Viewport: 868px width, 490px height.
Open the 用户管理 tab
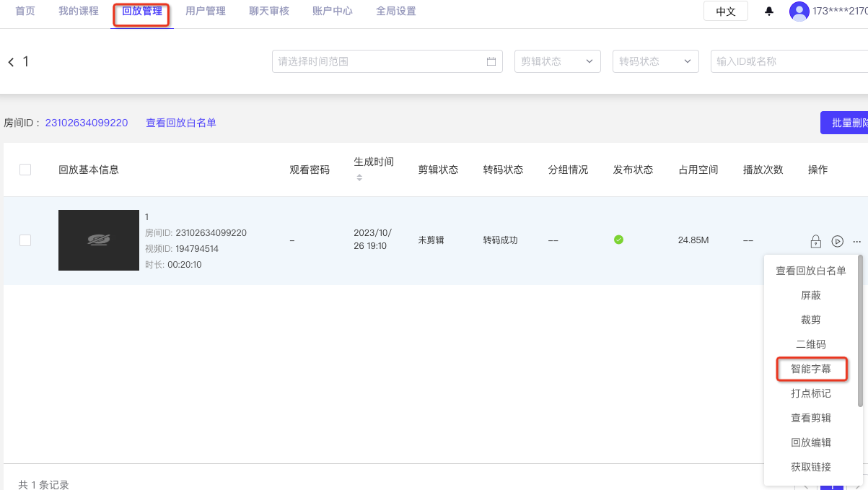206,12
